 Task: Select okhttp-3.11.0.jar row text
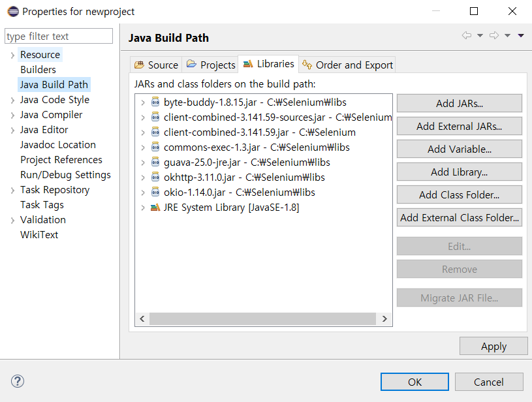pos(244,177)
